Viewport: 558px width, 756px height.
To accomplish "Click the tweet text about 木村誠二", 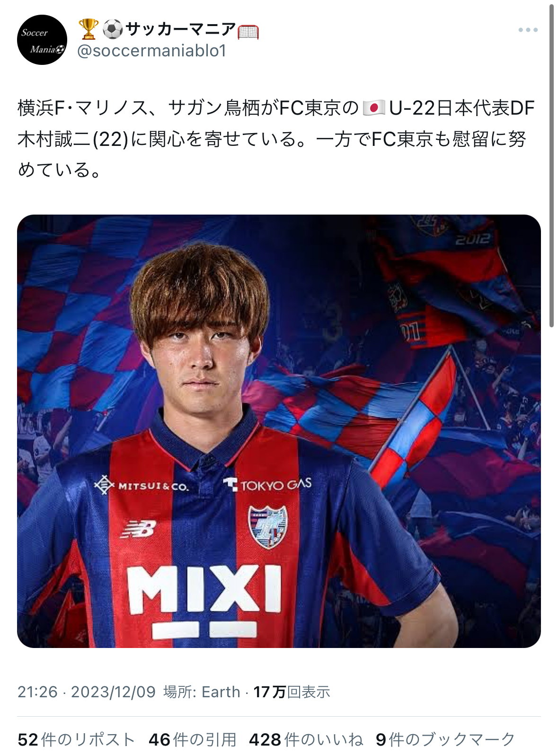I will pos(276,139).
